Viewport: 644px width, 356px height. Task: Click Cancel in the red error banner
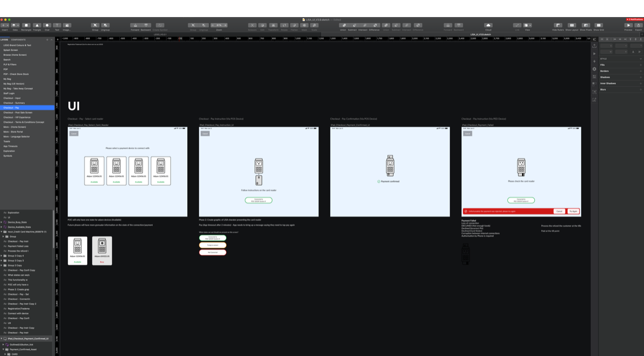559,211
